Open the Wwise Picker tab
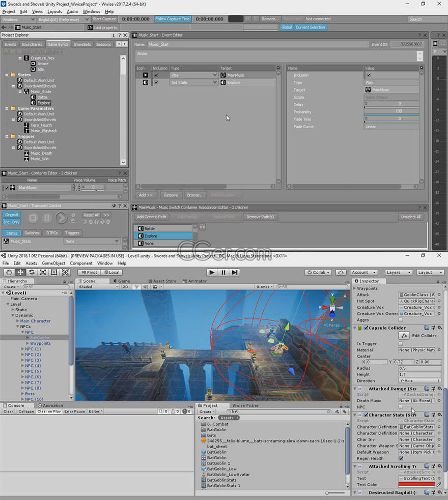The image size is (448, 500). [245, 405]
